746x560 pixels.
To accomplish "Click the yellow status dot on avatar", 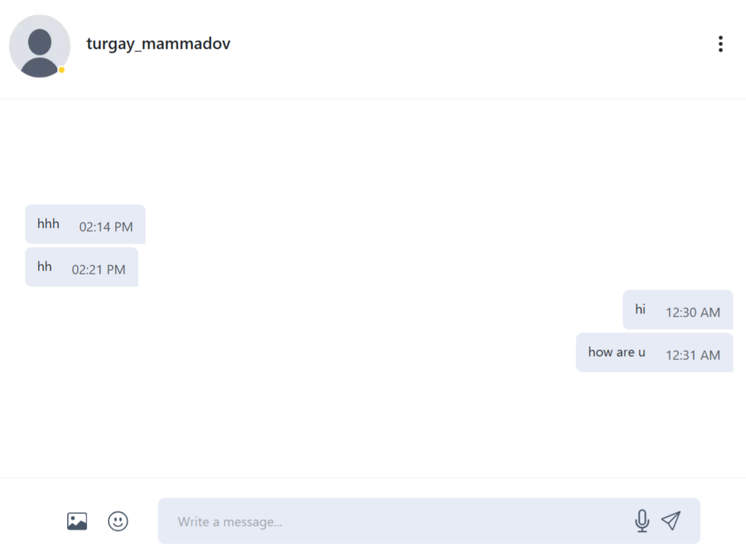I will click(x=61, y=70).
